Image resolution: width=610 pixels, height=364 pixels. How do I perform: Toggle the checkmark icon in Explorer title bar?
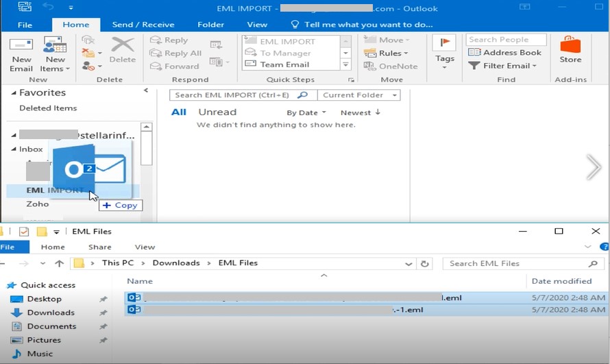pos(23,232)
